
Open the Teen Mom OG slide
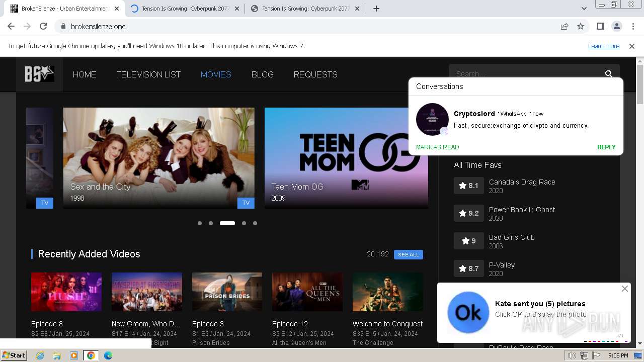346,158
